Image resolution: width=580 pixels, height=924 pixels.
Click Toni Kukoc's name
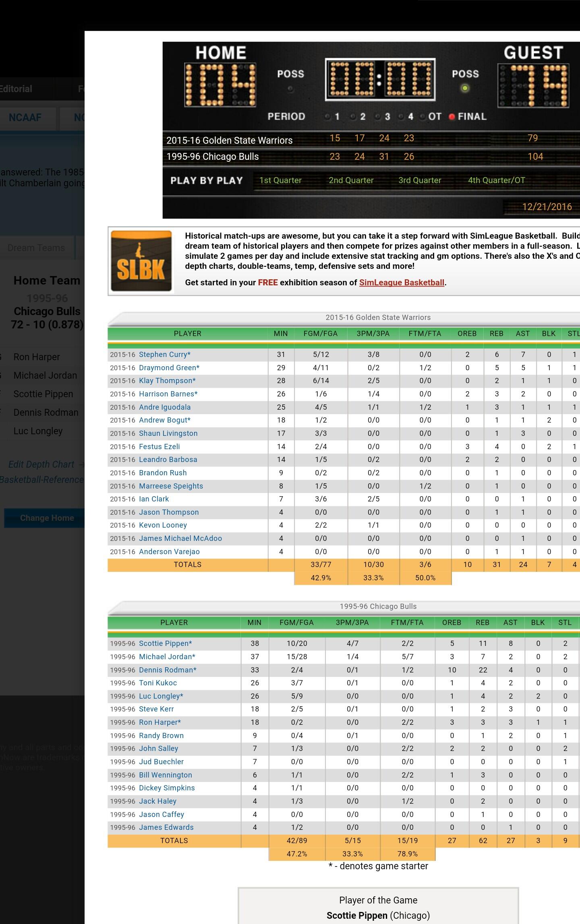click(x=158, y=683)
